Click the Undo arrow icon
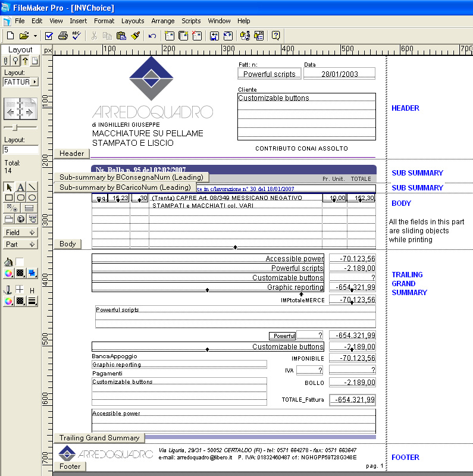 [152, 36]
